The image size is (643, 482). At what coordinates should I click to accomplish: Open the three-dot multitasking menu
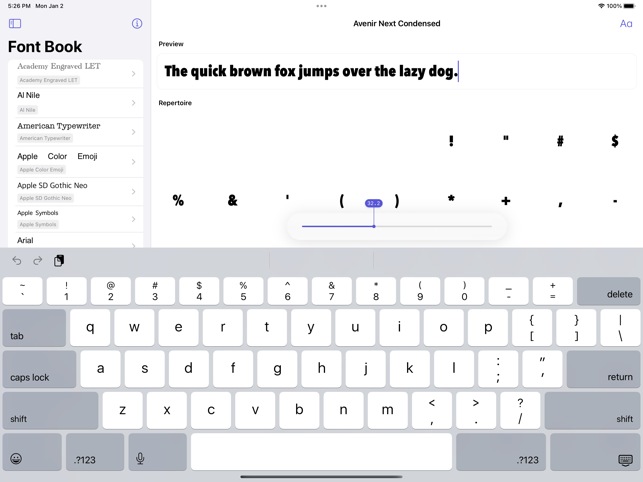click(x=322, y=6)
